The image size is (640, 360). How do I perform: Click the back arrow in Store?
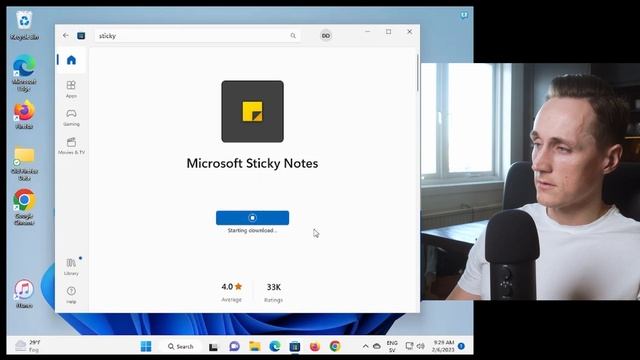tap(66, 36)
